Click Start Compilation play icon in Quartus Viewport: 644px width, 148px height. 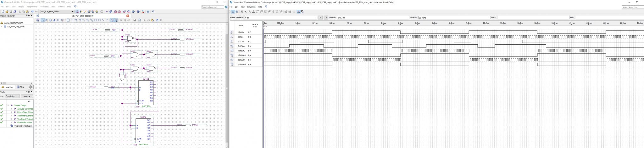coord(106,12)
